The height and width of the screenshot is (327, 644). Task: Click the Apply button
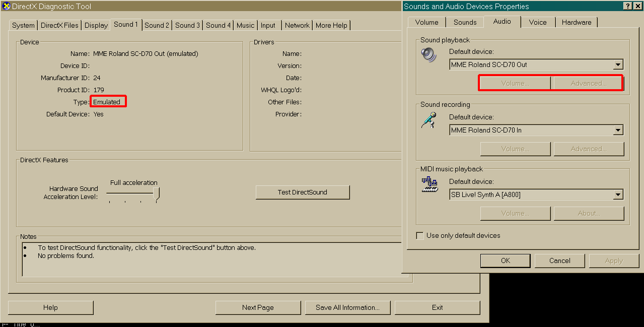[x=614, y=260]
